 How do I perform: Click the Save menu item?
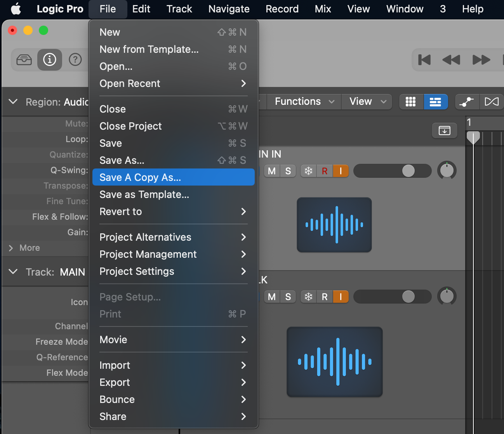coord(174,143)
